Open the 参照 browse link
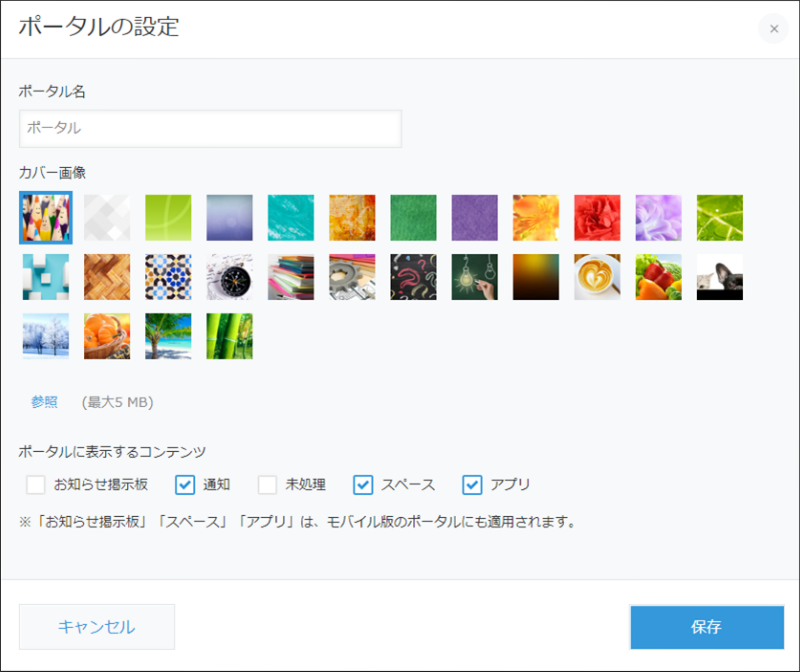Screen dimensions: 800x672 (44, 402)
